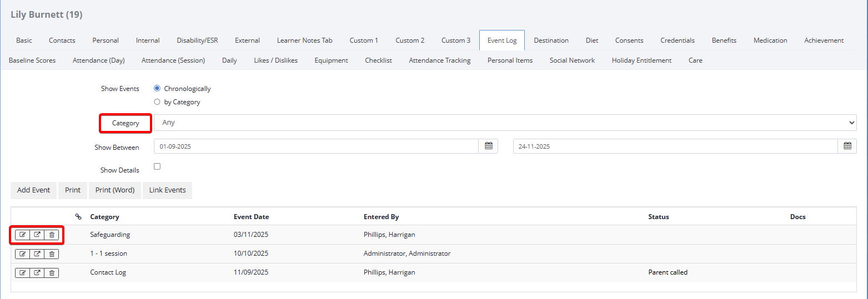
Task: Switch to Custom 2 tab
Action: click(410, 40)
